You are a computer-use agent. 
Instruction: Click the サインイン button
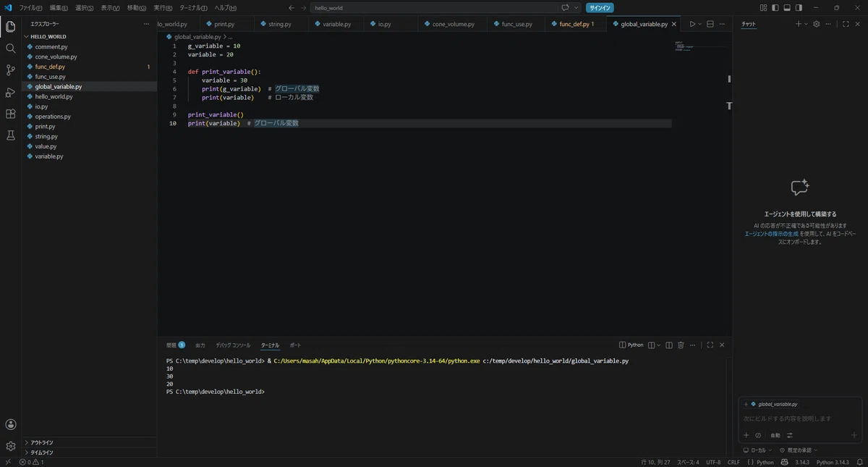[x=600, y=8]
